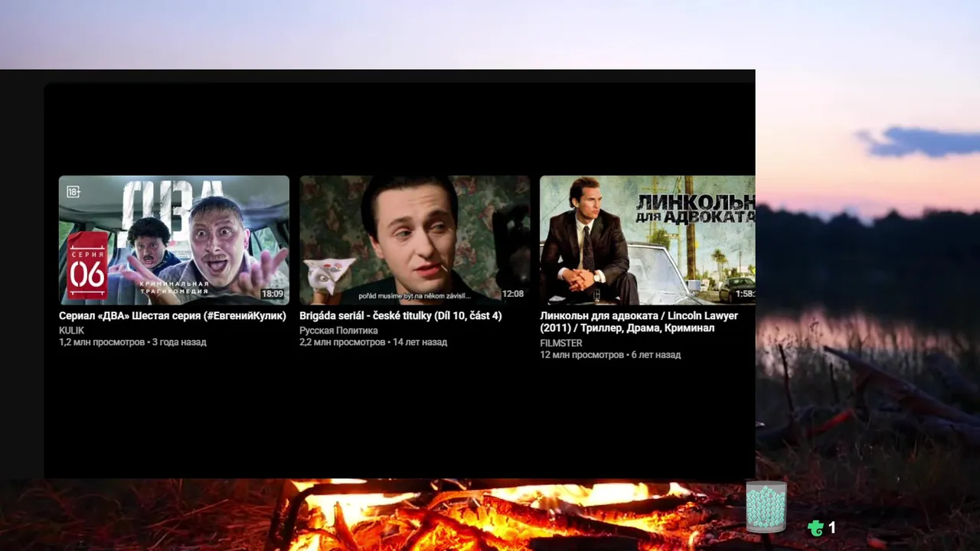Open the Brigáda seriál video thumbnail

[x=414, y=240]
